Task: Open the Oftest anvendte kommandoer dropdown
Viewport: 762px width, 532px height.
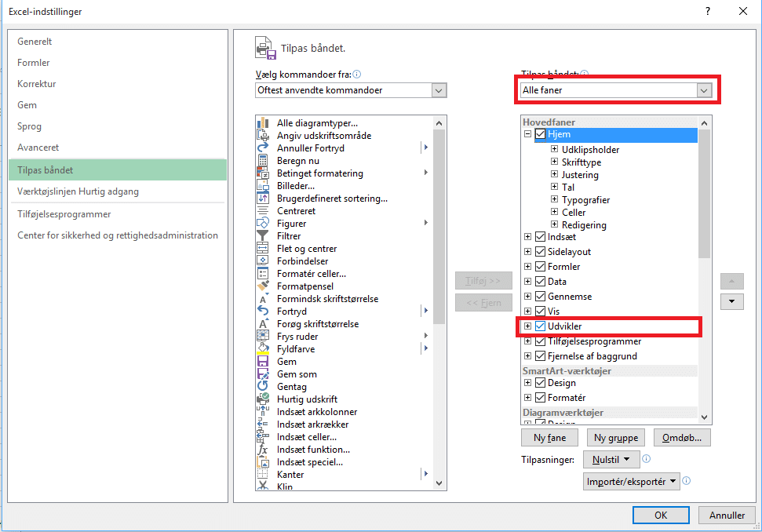Action: (x=439, y=89)
